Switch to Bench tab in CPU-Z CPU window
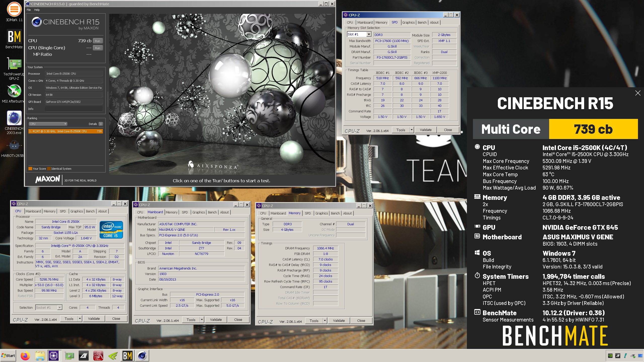The width and height of the screenshot is (644, 362). point(90,211)
